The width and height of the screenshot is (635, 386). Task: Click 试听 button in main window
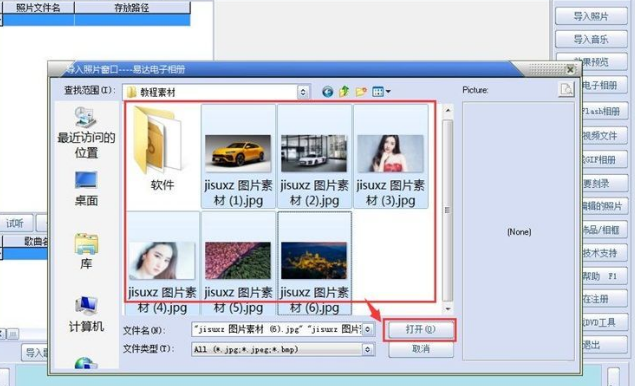coord(16,223)
